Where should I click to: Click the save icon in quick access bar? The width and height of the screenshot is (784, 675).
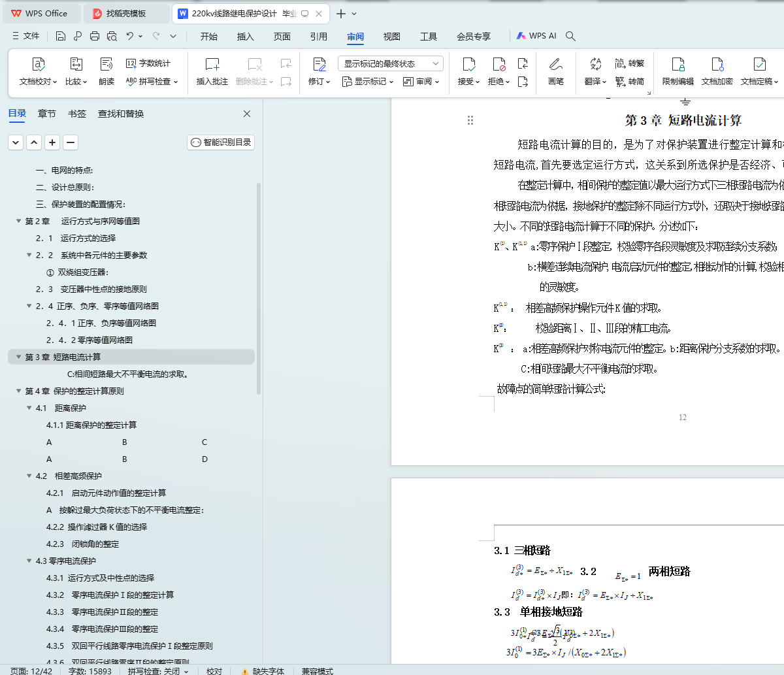61,36
